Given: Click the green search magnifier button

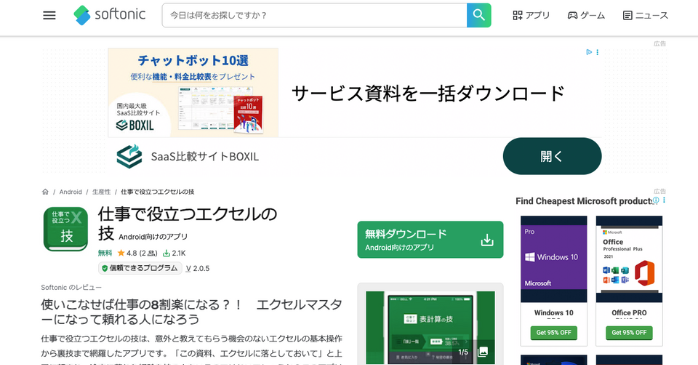Looking at the screenshot, I should tap(479, 15).
